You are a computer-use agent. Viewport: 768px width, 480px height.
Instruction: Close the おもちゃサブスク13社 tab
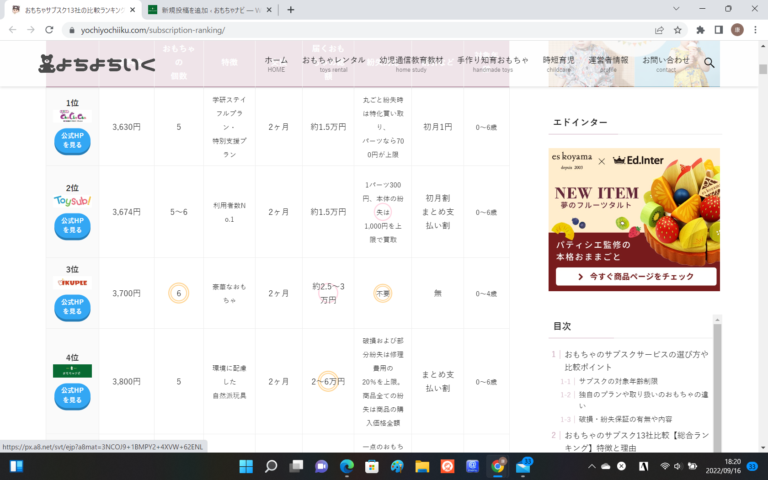(x=132, y=9)
